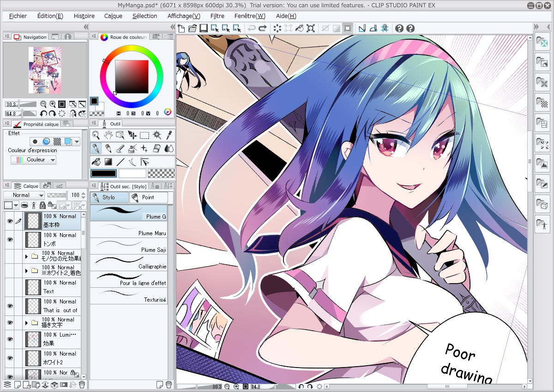Viewport: 554px width, 392px height.
Task: Select the Eraser tool in Outil panel
Action: click(157, 148)
